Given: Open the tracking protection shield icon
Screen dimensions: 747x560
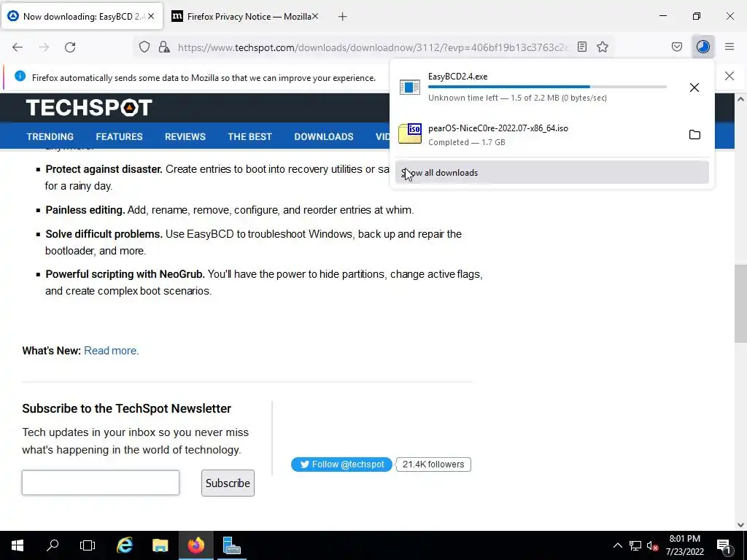Looking at the screenshot, I should [144, 47].
